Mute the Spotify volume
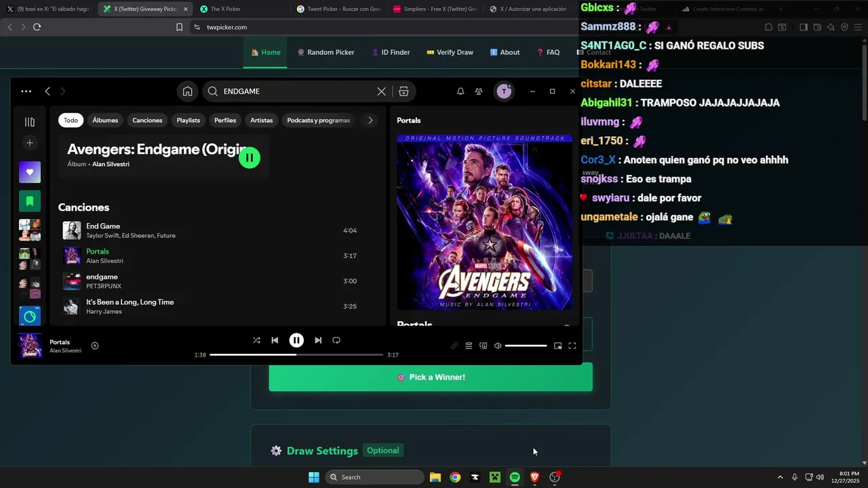 (498, 346)
